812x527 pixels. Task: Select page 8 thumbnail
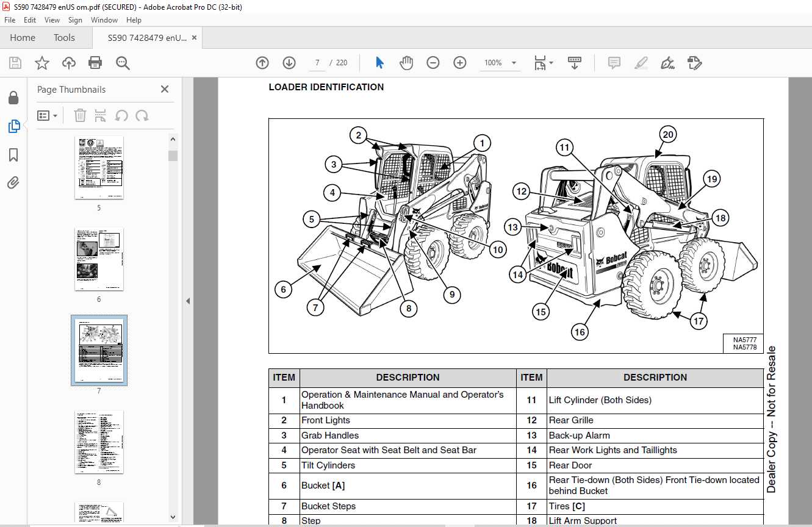(99, 442)
